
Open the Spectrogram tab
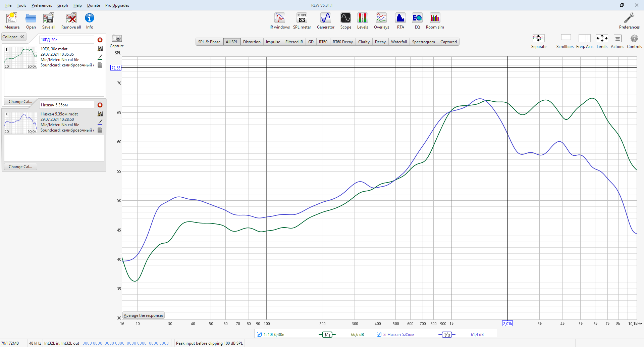[424, 42]
